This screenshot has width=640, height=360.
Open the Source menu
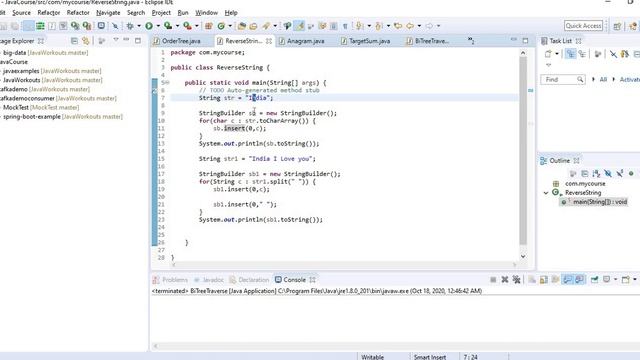pos(21,13)
